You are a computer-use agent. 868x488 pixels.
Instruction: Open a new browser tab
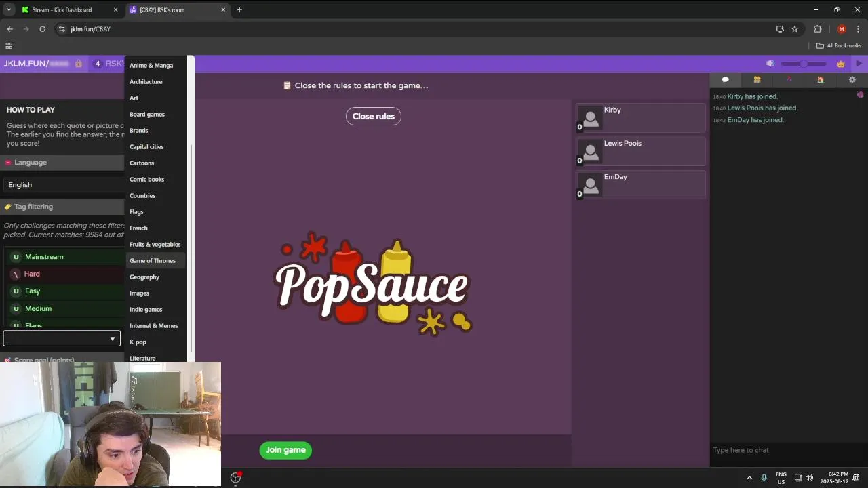point(239,9)
